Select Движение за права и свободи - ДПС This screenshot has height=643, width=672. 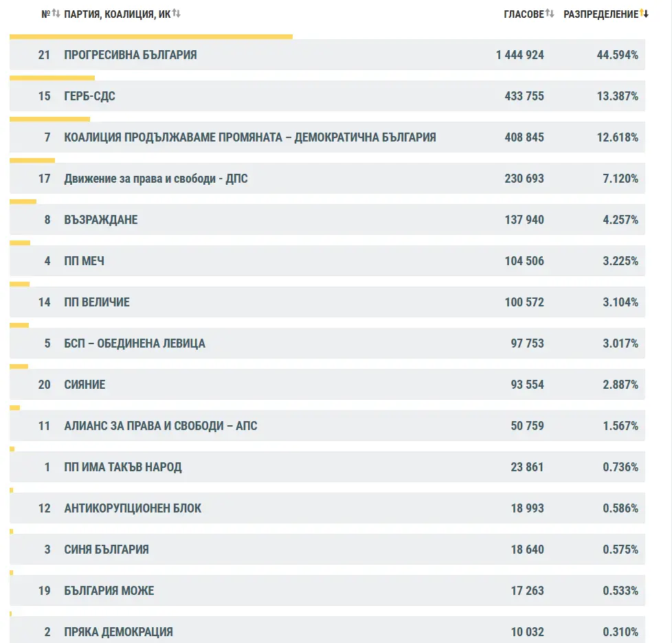coord(155,179)
